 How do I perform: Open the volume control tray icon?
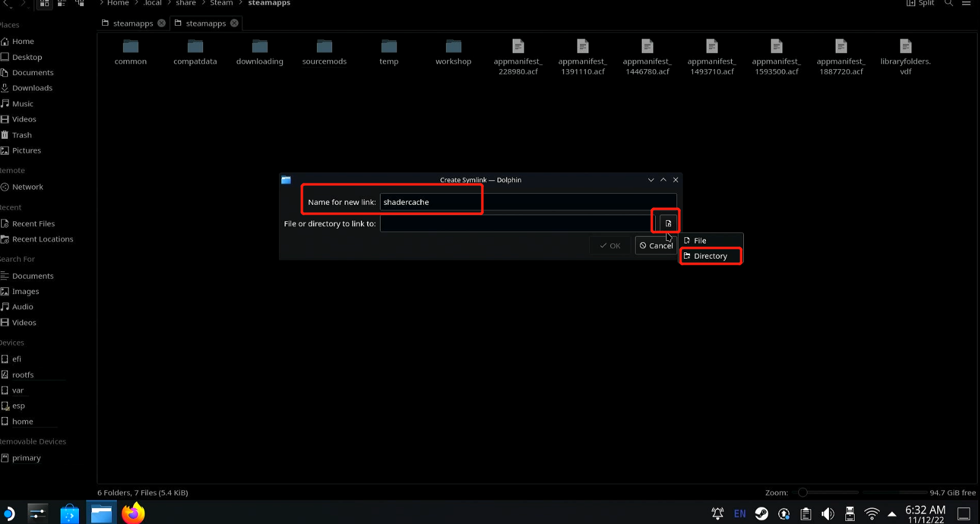828,514
